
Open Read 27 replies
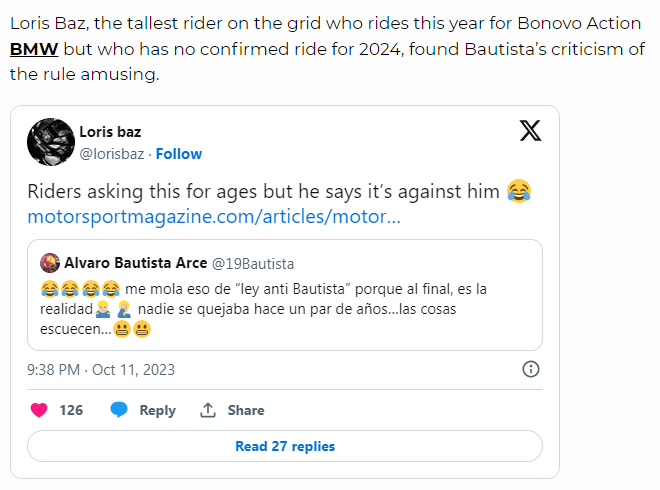click(285, 446)
